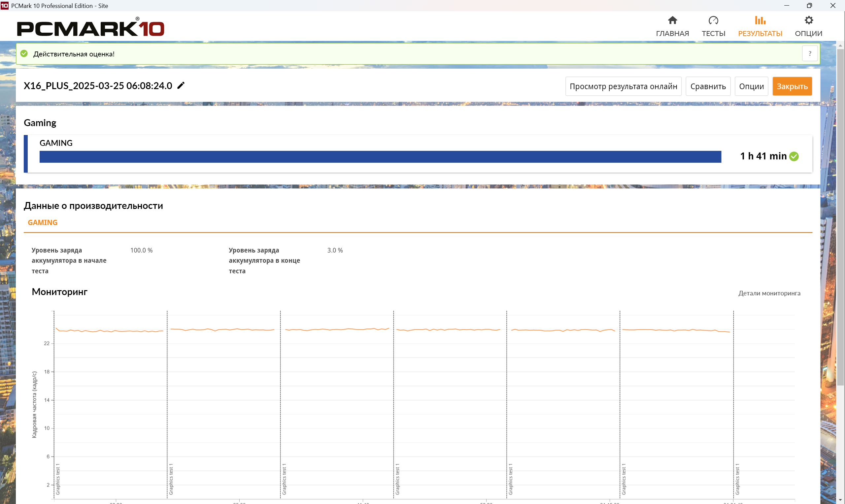845x504 pixels.
Task: Click the green check next to 1 h 41 min
Action: [x=794, y=156]
